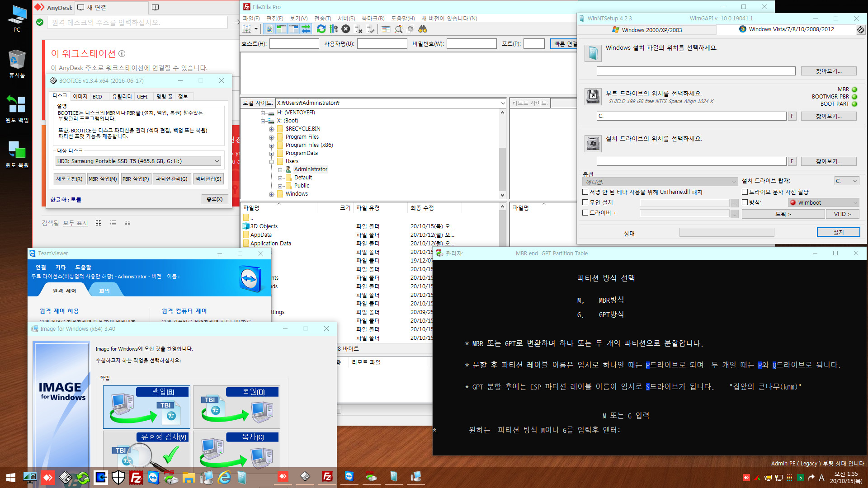Open FileZilla filename filters magnifier icon
The width and height of the screenshot is (868, 488).
[398, 29]
